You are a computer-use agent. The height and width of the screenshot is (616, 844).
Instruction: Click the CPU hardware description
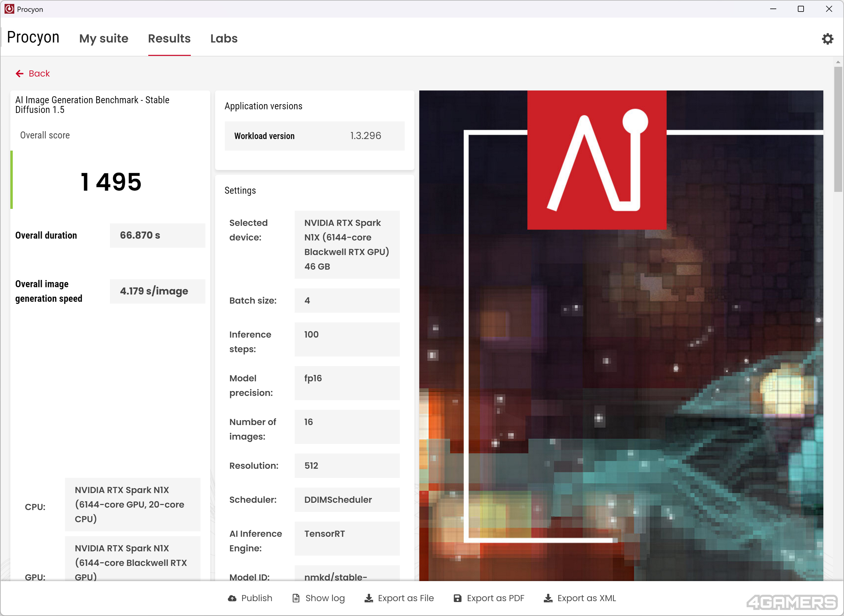click(x=132, y=505)
